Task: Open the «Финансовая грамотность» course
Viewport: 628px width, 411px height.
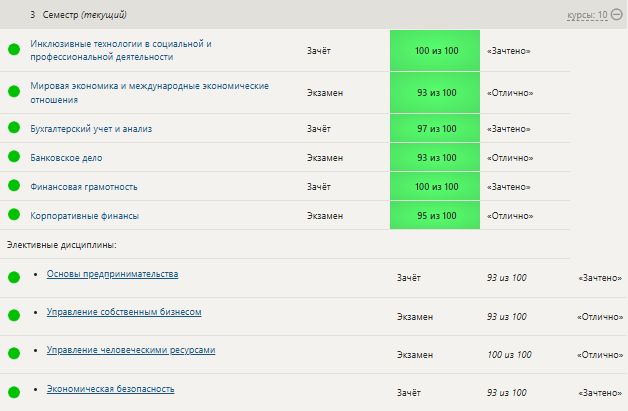Action: [84, 187]
